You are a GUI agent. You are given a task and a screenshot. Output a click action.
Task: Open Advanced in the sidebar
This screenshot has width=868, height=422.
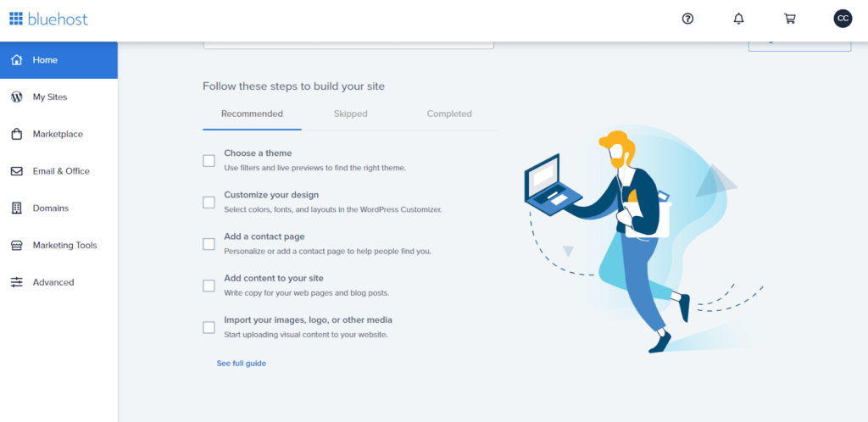tap(58, 282)
